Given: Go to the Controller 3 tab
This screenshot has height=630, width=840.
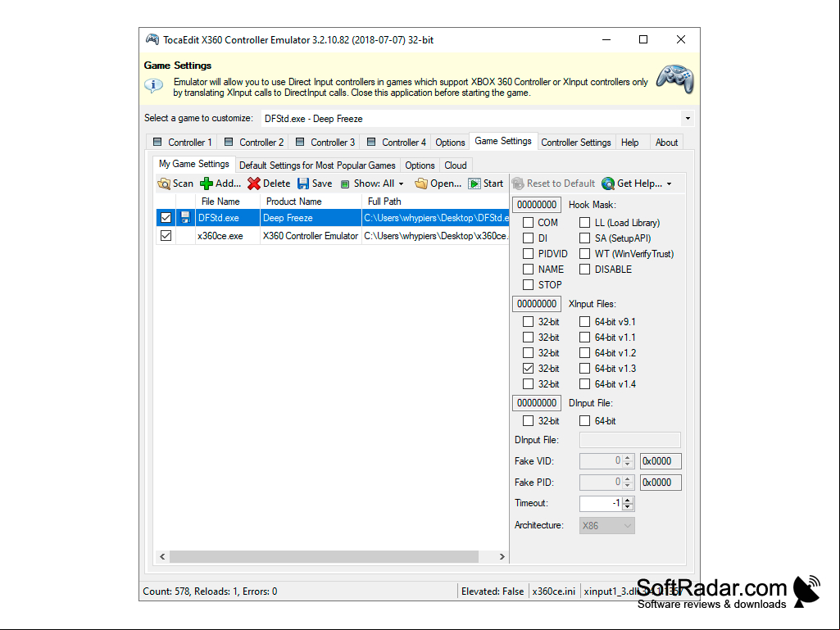Looking at the screenshot, I should 325,142.
